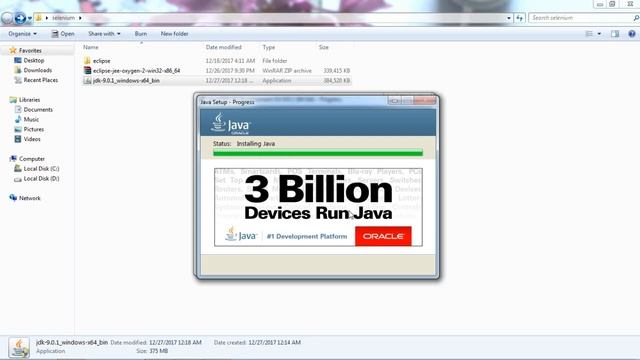Viewport: 640px width, 360px height.
Task: Click the red Oracle logo in Java Setup
Action: click(x=383, y=236)
